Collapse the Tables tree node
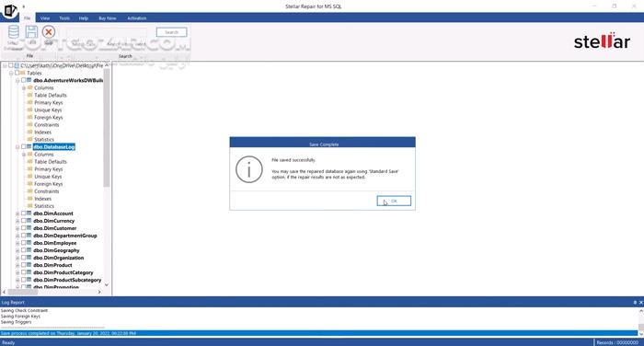Screen dimensions: 644x346 [x=11, y=73]
